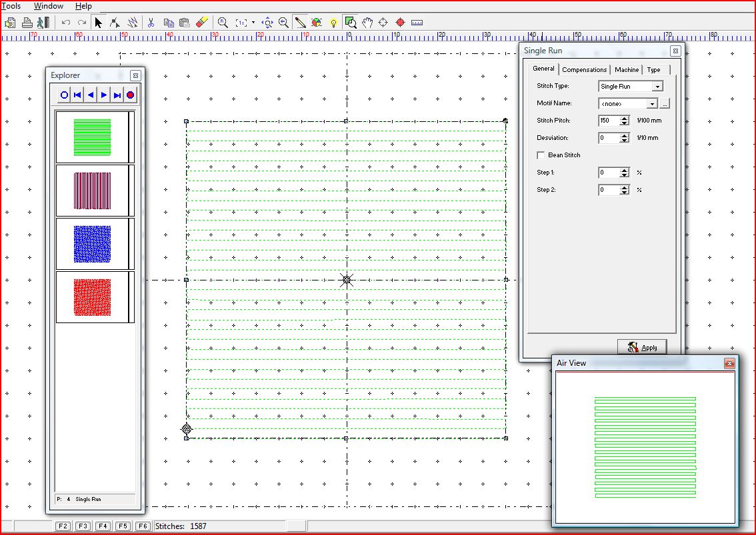Step back to previous object in Explorer
Image resolution: width=756 pixels, height=535 pixels.
[x=91, y=95]
